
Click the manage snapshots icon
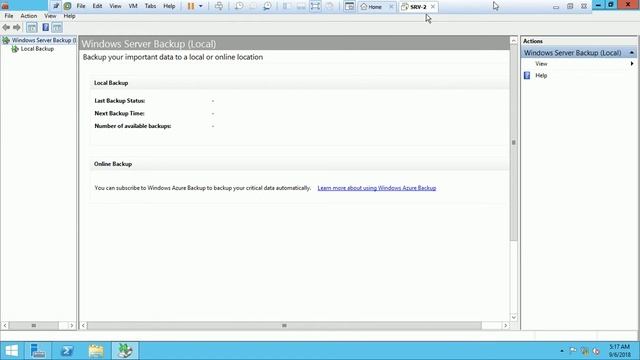coord(267,6)
